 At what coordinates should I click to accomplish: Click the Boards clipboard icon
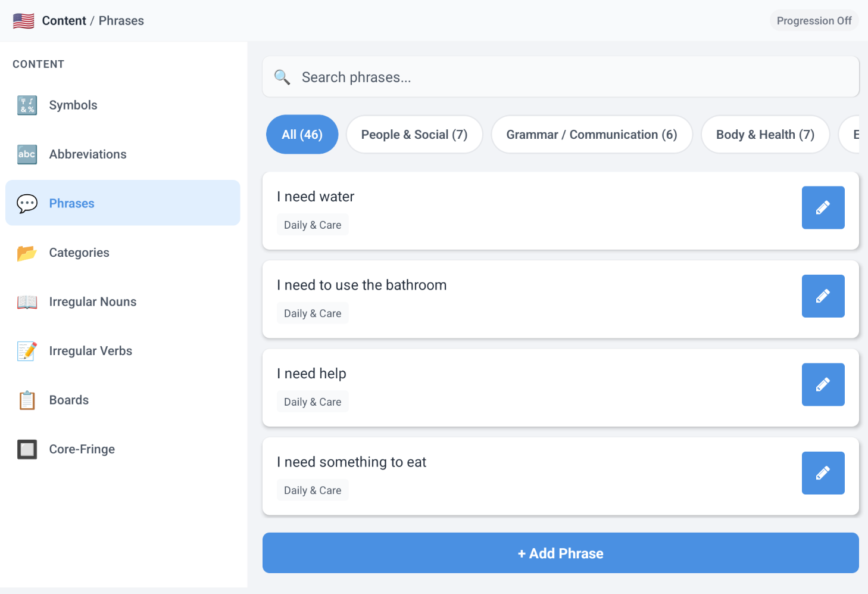click(27, 400)
